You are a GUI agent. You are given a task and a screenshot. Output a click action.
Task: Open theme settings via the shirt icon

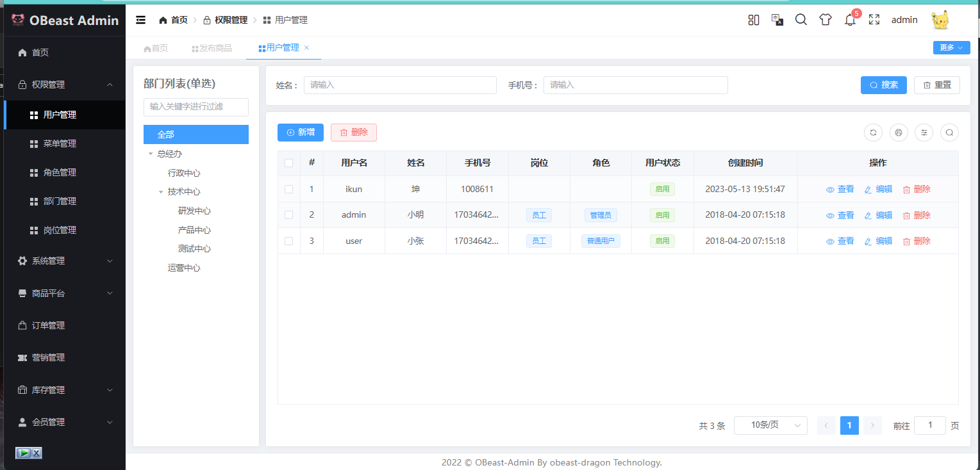click(825, 20)
